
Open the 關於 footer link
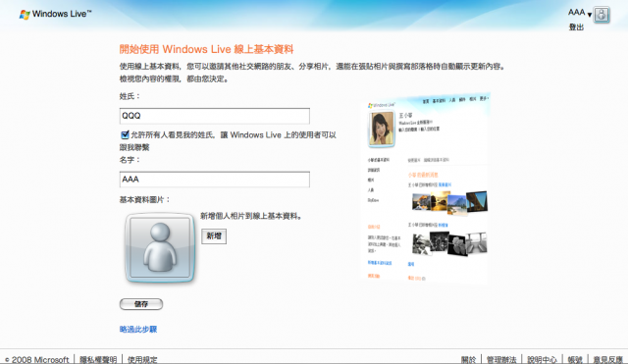(468, 360)
